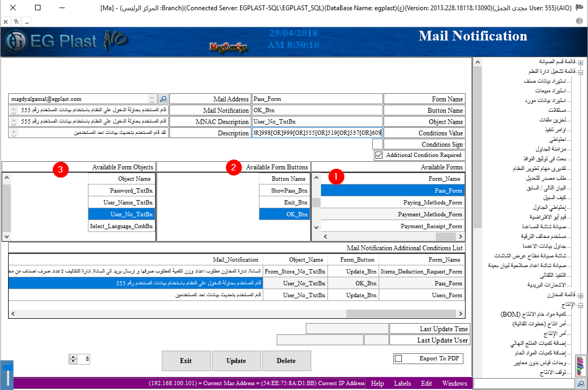Image resolution: width=588 pixels, height=390 pixels.
Task: Click the Conditions List horizontal scroll left arrow
Action: (13, 313)
